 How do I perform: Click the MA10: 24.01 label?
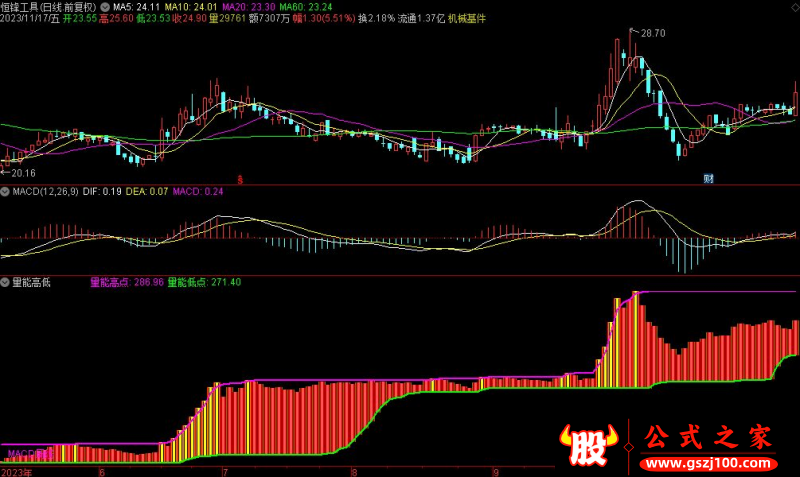(x=191, y=7)
